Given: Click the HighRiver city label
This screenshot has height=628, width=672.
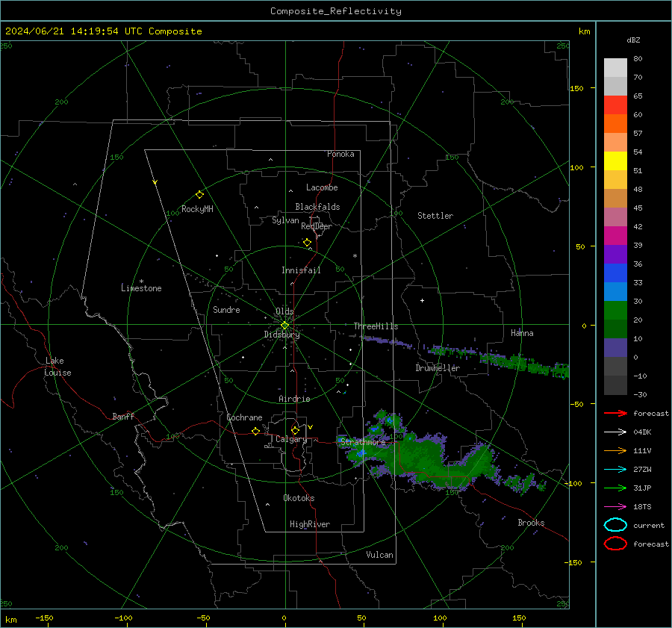Looking at the screenshot, I should pos(310,524).
